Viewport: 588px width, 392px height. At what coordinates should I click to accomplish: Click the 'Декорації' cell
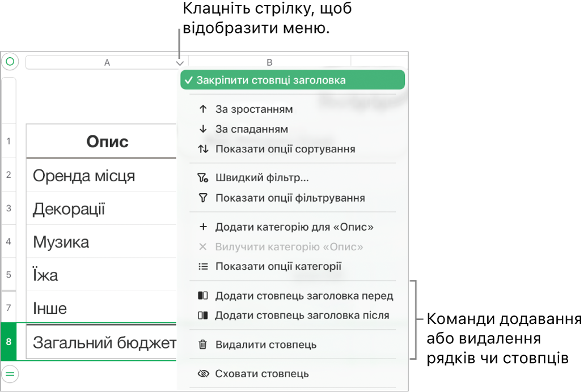tap(101, 208)
